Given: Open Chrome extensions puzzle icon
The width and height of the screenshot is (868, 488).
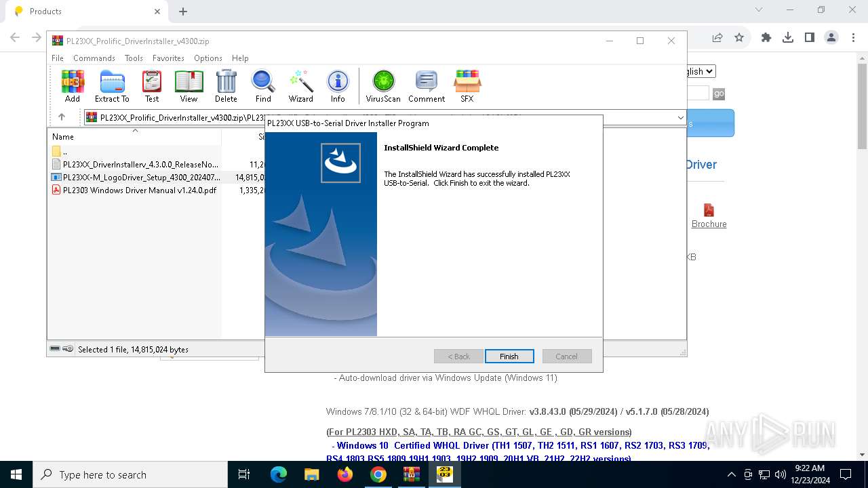Looking at the screenshot, I should (x=766, y=38).
